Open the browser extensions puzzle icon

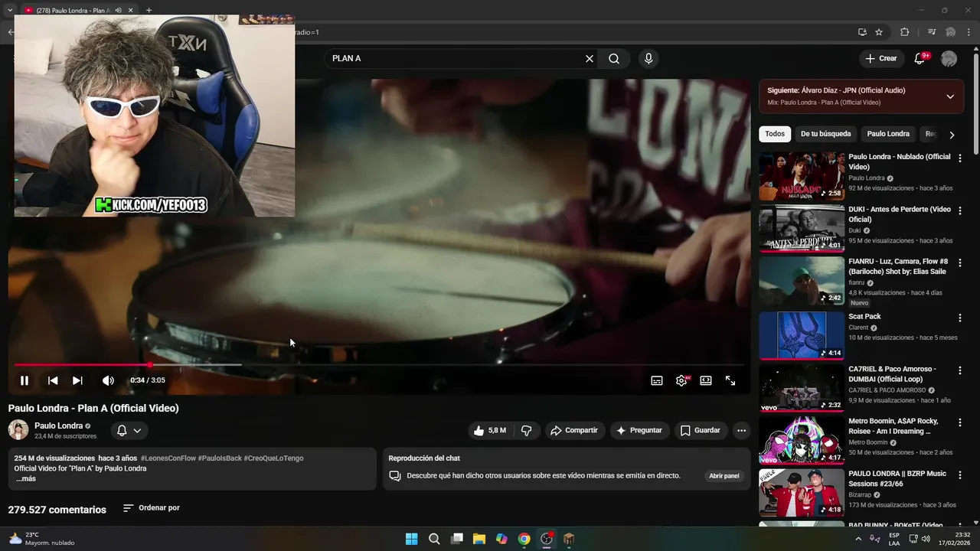pos(904,32)
